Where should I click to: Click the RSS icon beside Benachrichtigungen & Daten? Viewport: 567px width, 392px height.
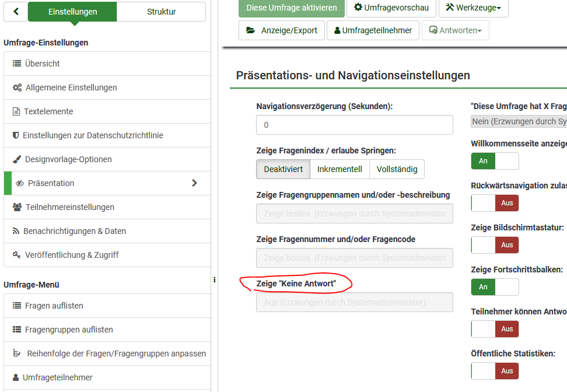(16, 231)
